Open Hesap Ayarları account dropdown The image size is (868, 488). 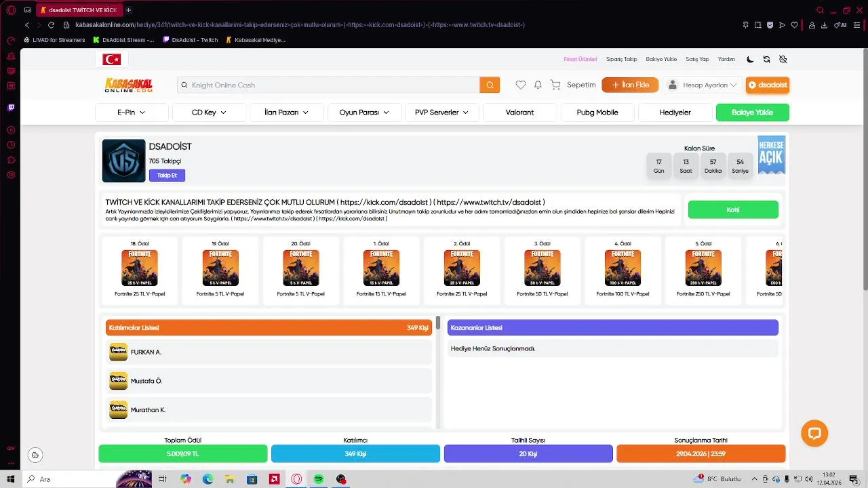(702, 85)
